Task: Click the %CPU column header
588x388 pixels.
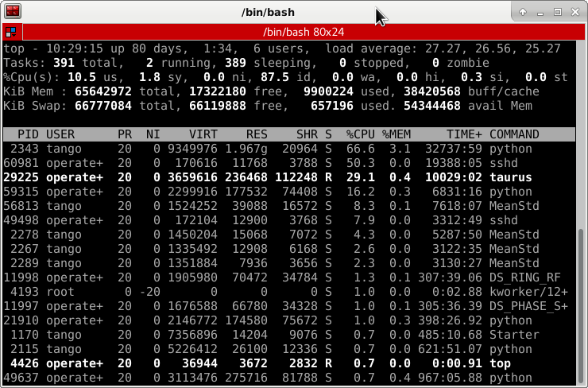Action: pos(360,134)
